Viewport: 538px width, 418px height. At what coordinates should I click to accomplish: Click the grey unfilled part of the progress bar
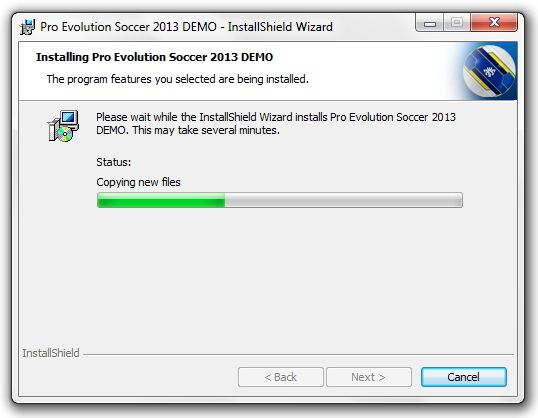tap(343, 200)
